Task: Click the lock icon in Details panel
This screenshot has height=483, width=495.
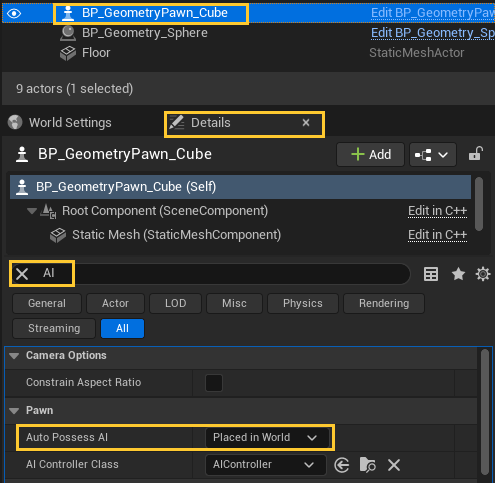Action: 476,154
